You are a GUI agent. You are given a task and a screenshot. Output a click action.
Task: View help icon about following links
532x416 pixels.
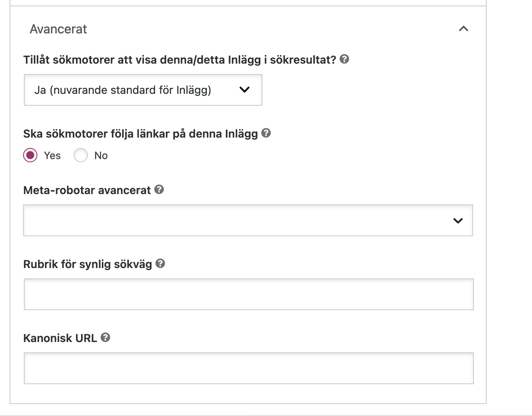click(267, 133)
